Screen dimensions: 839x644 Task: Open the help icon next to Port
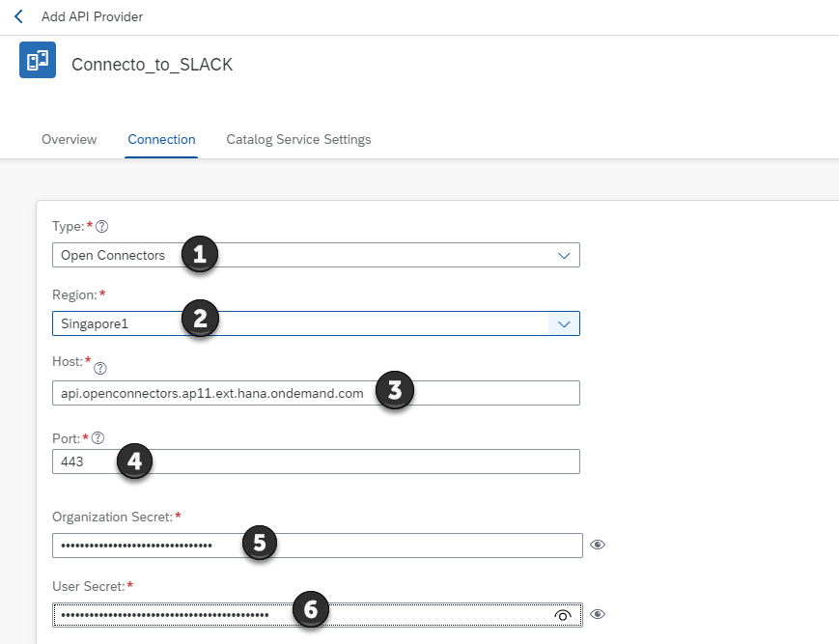tap(98, 438)
